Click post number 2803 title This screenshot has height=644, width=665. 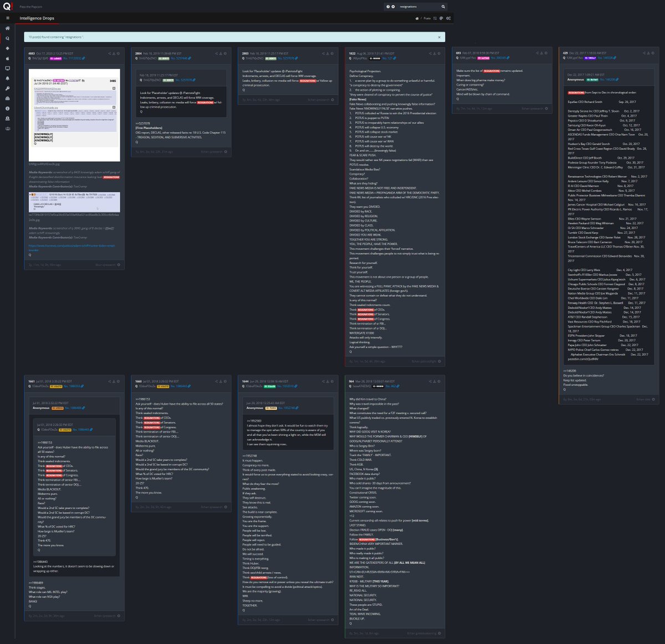coord(245,54)
